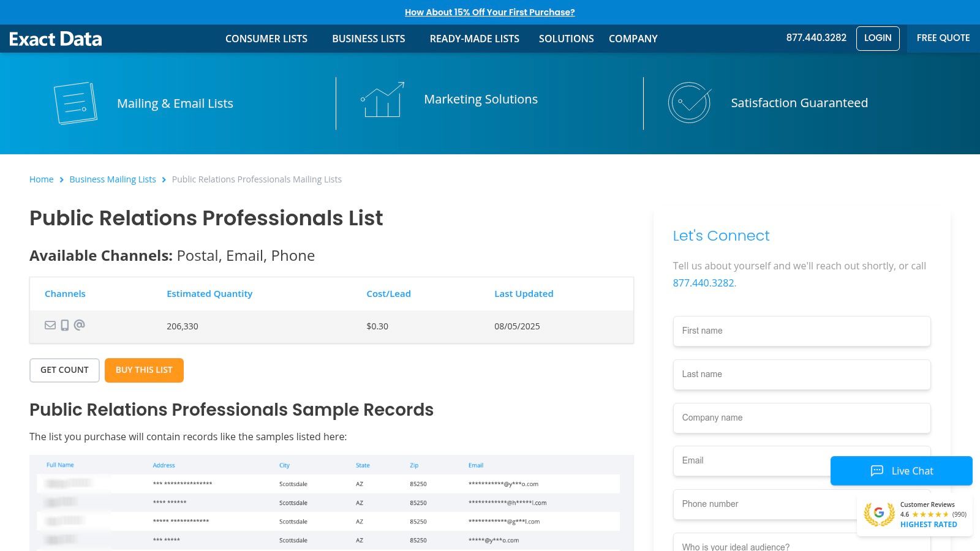Open Business Mailing Lists breadcrumb link
The width and height of the screenshot is (980, 551).
pos(113,179)
